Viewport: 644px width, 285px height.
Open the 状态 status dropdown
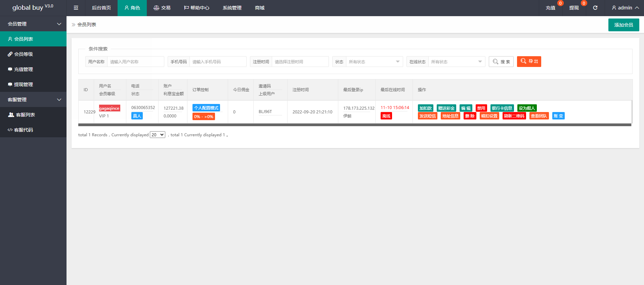tap(374, 62)
